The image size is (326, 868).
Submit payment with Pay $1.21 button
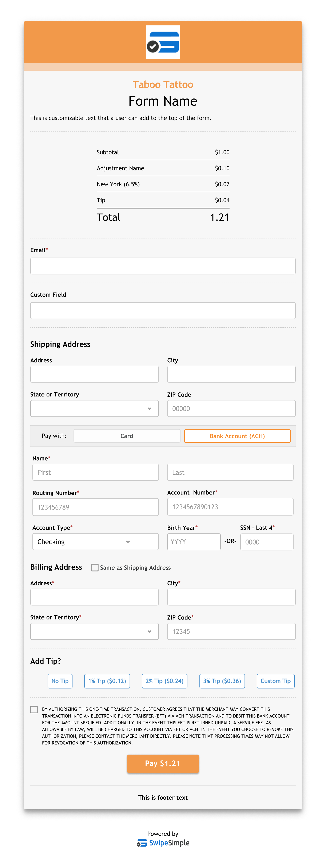pyautogui.click(x=163, y=764)
